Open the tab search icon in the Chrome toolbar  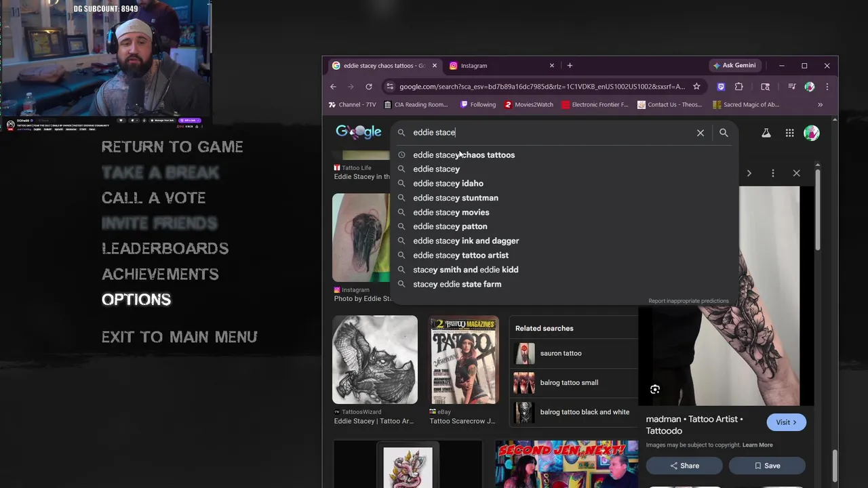tap(766, 87)
